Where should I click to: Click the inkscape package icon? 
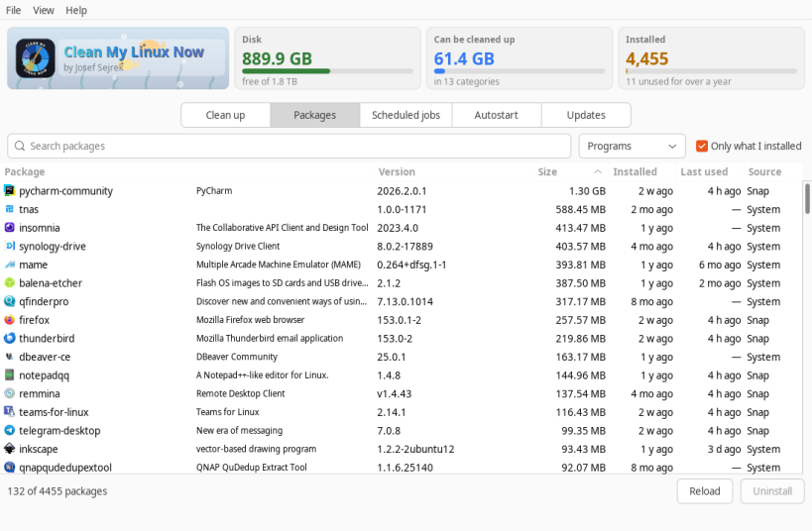(x=9, y=449)
